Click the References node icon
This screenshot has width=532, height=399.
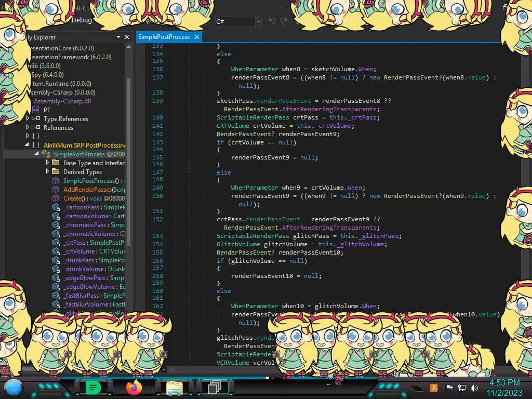tap(36, 127)
